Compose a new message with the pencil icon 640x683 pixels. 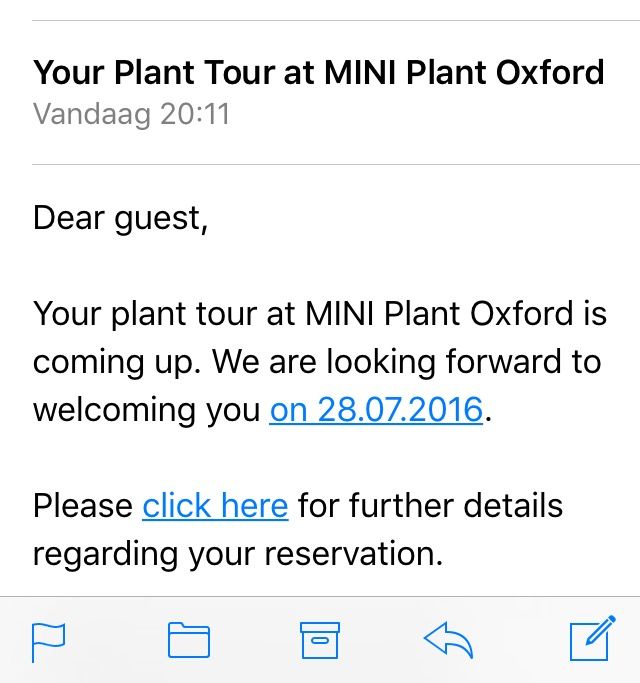click(593, 638)
